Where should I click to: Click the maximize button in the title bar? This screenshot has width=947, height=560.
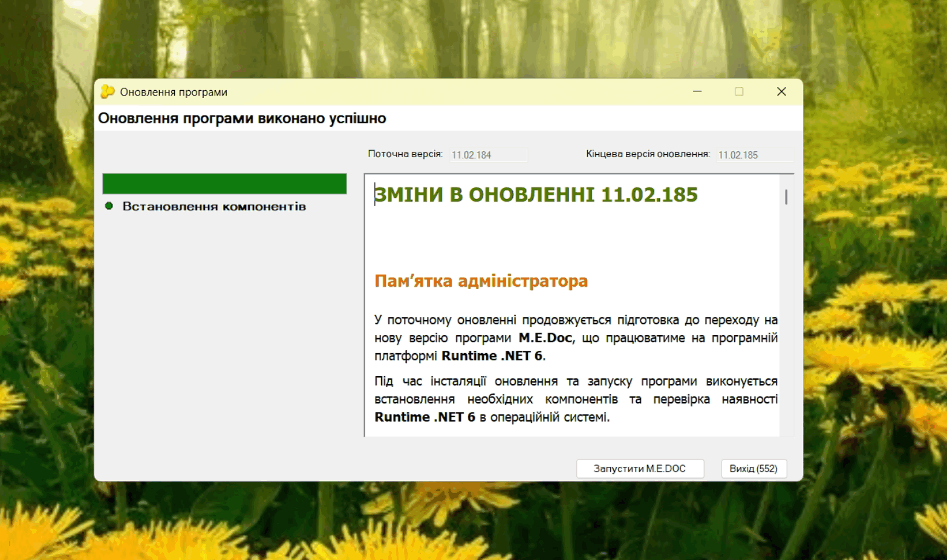coord(739,92)
